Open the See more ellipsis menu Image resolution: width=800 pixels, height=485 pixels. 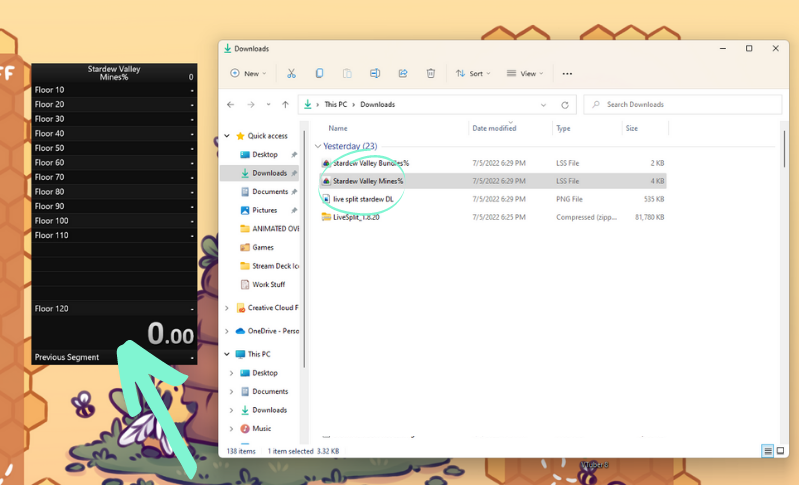point(567,73)
